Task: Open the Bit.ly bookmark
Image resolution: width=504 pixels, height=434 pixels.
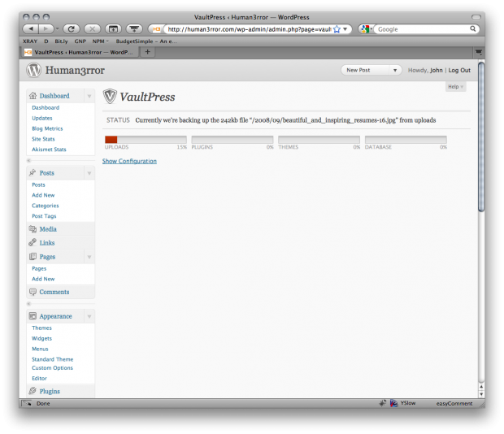Action: click(61, 41)
